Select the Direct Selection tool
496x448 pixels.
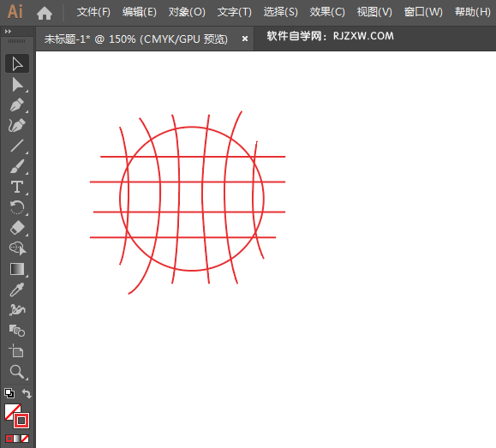pos(17,85)
